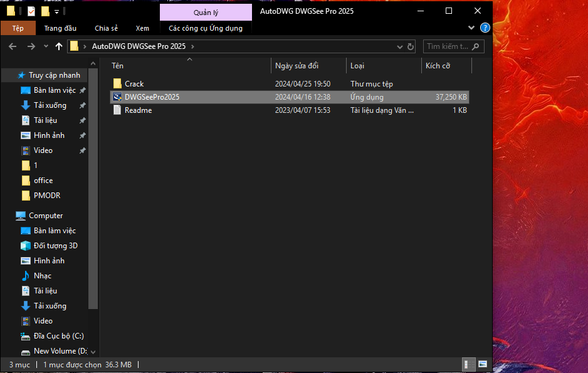
Task: Click the search magnifier icon
Action: [476, 46]
